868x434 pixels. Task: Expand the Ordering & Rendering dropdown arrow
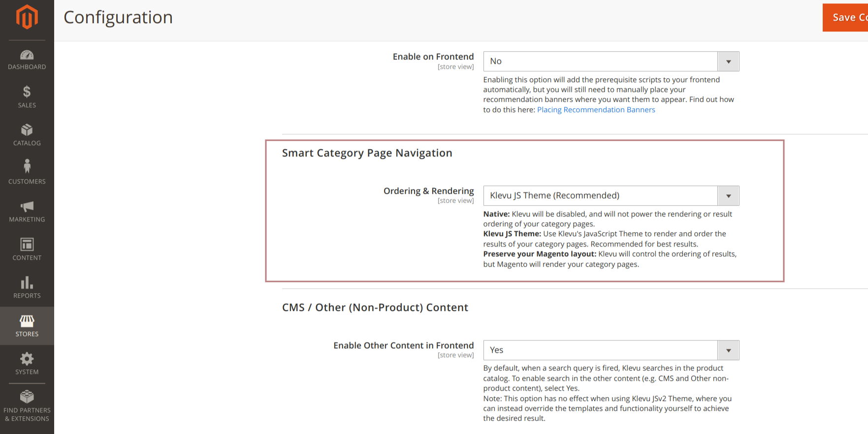pyautogui.click(x=728, y=196)
